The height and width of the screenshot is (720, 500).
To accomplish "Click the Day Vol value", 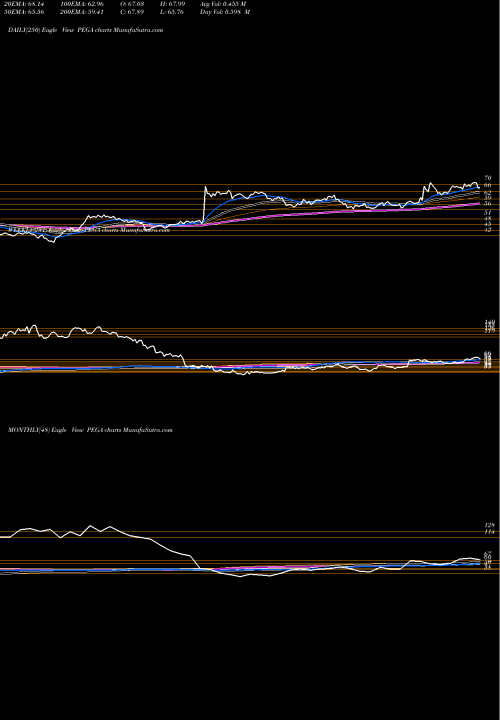I will (225, 12).
